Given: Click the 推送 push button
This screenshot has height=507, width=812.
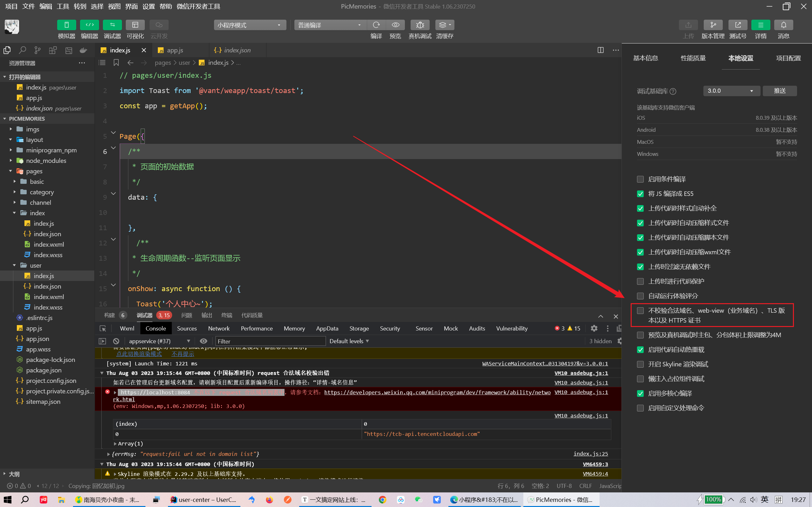Looking at the screenshot, I should click(780, 91).
